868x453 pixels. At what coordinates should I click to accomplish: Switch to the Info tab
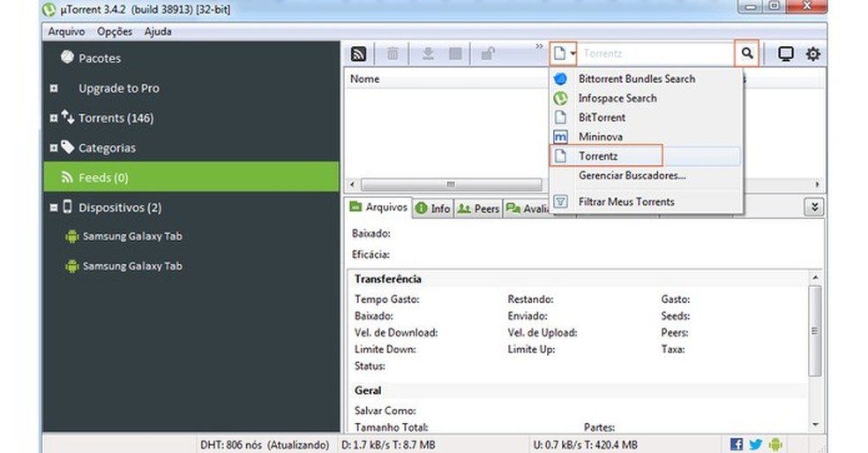433,208
